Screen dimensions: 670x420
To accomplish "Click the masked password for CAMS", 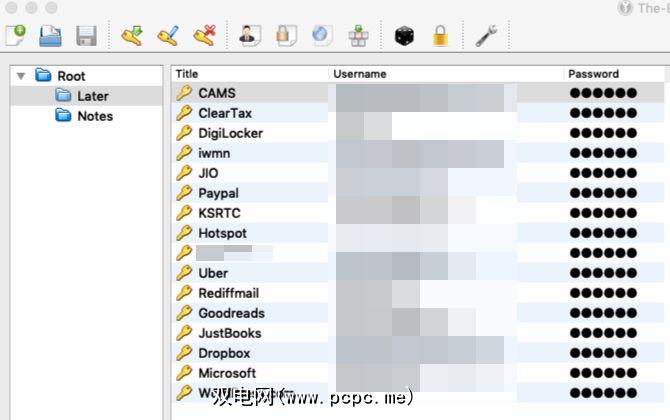I will coord(603,93).
